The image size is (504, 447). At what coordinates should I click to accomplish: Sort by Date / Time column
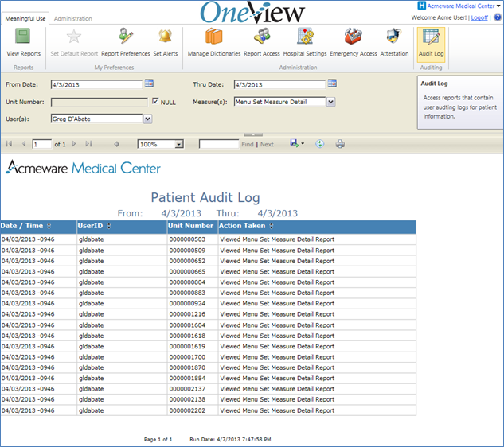(49, 226)
